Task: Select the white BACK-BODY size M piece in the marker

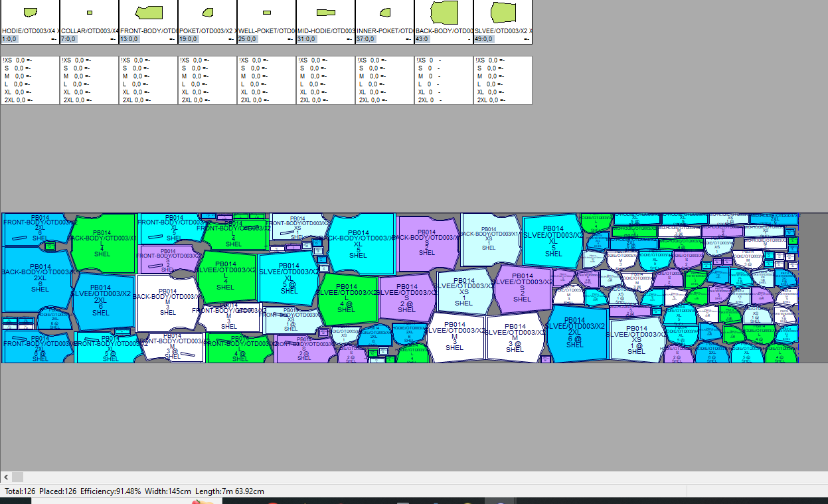Action: tap(167, 302)
